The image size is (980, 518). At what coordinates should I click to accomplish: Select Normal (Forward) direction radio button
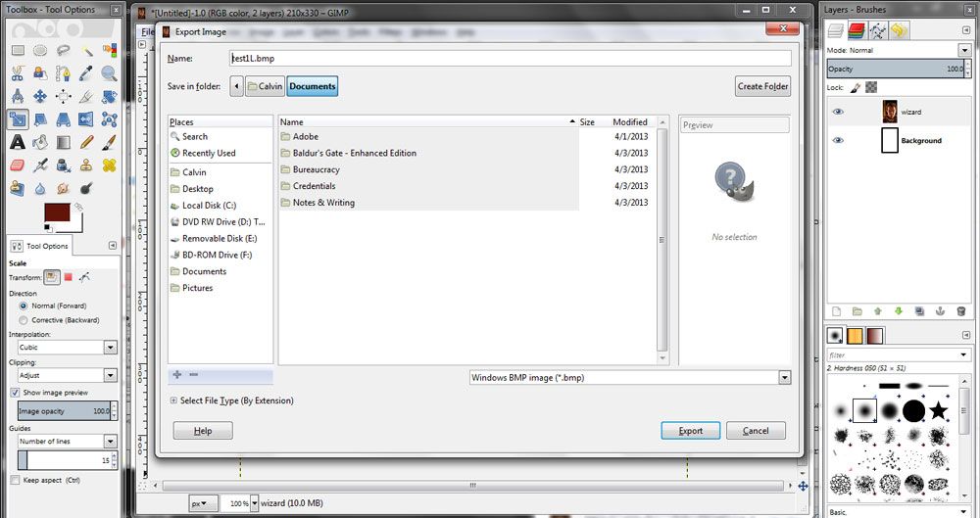tap(24, 306)
